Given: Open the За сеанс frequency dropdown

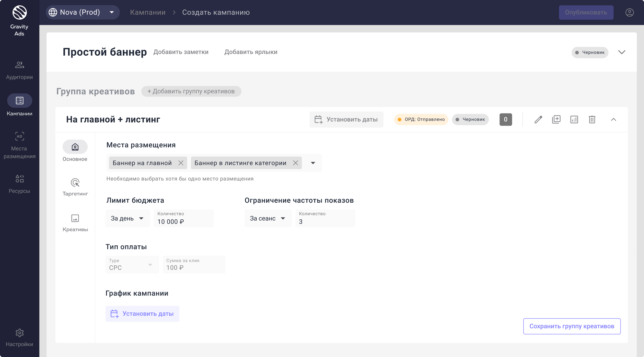Looking at the screenshot, I should 268,218.
